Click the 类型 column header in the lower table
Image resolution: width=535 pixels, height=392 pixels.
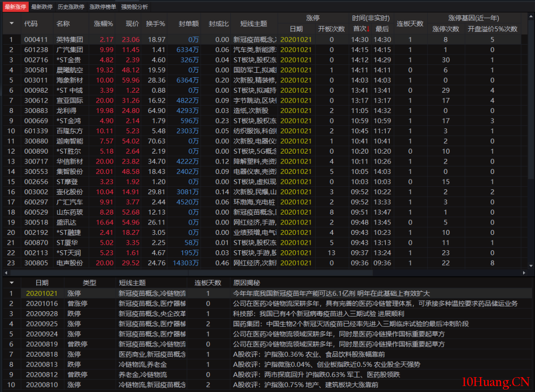(x=89, y=282)
